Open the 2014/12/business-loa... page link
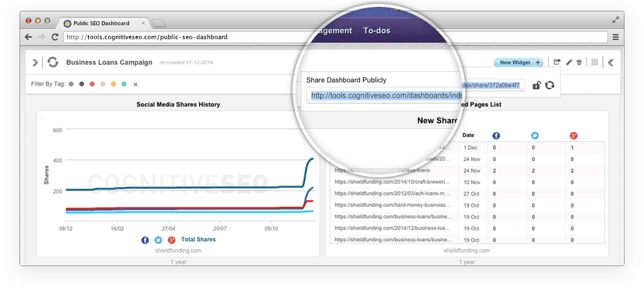This screenshot has width=644, height=285. click(x=392, y=228)
